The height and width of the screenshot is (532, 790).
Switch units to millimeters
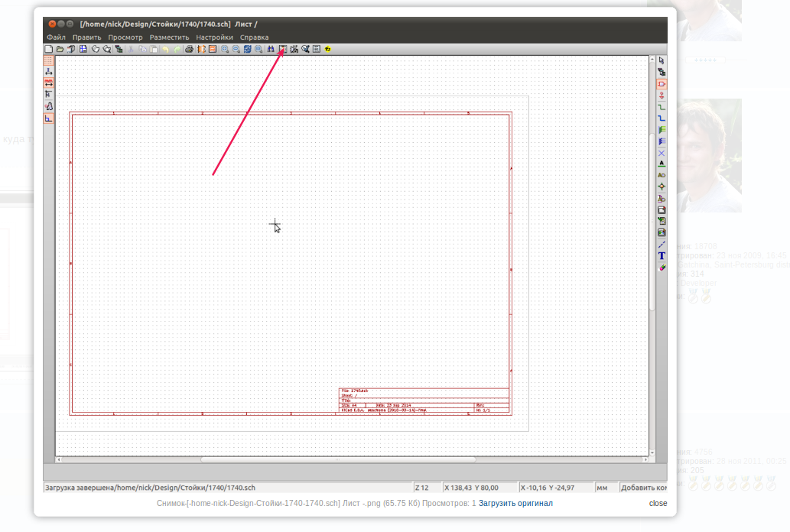coord(48,83)
